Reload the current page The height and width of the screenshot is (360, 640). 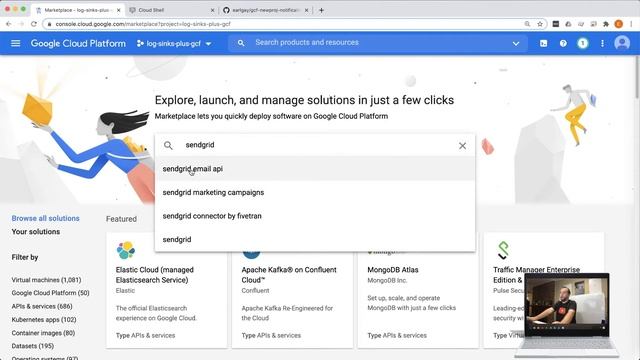pyautogui.click(x=33, y=24)
